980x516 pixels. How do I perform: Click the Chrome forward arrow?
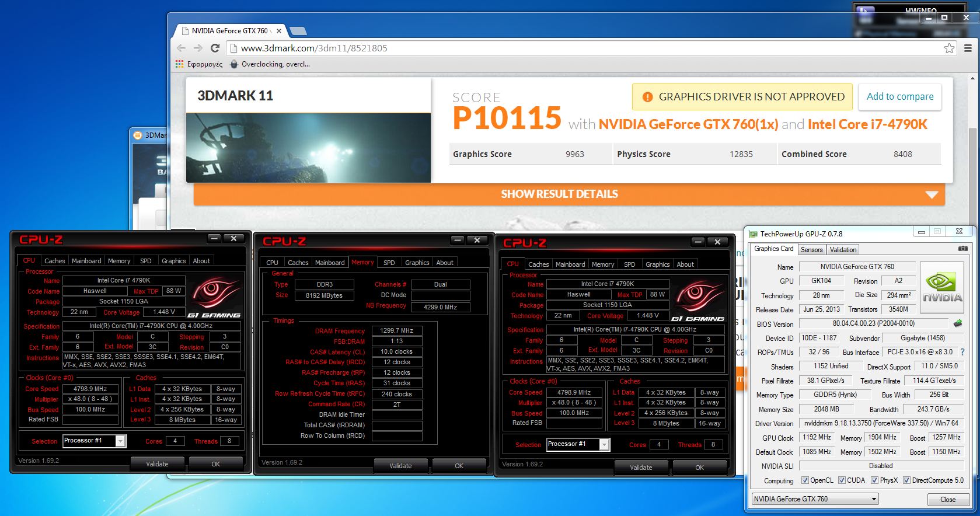(198, 48)
